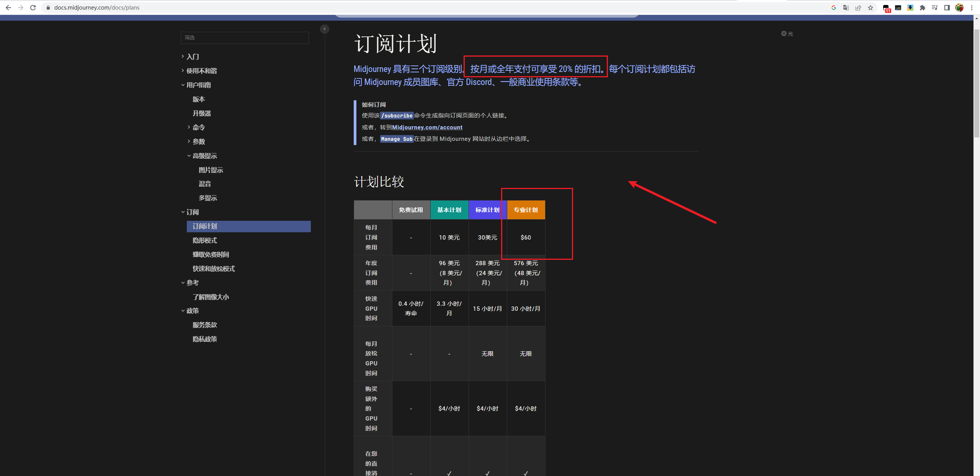Open the 隐私政策 sidebar page
Image resolution: width=980 pixels, height=476 pixels.
tap(205, 339)
